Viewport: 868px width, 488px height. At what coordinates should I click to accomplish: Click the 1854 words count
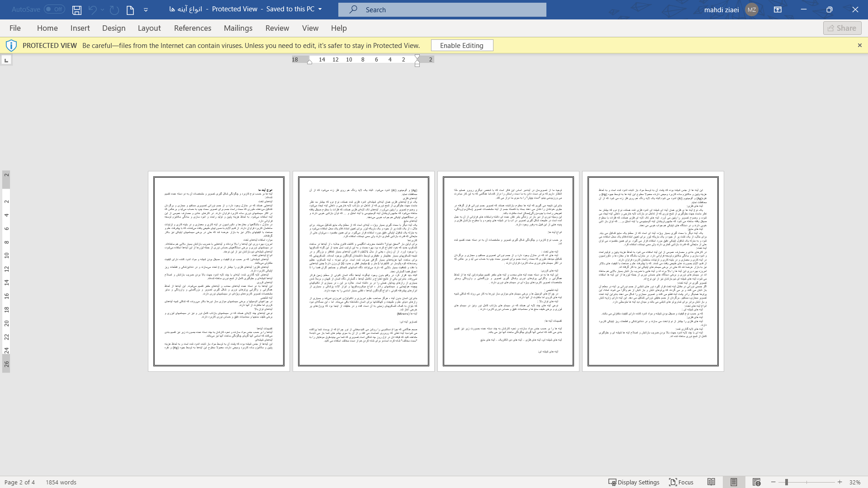61,482
